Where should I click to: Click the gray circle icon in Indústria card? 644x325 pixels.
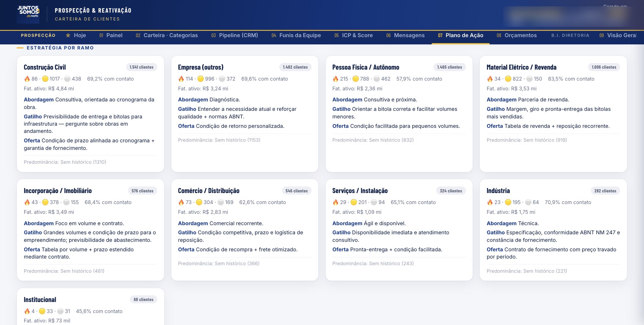528,202
